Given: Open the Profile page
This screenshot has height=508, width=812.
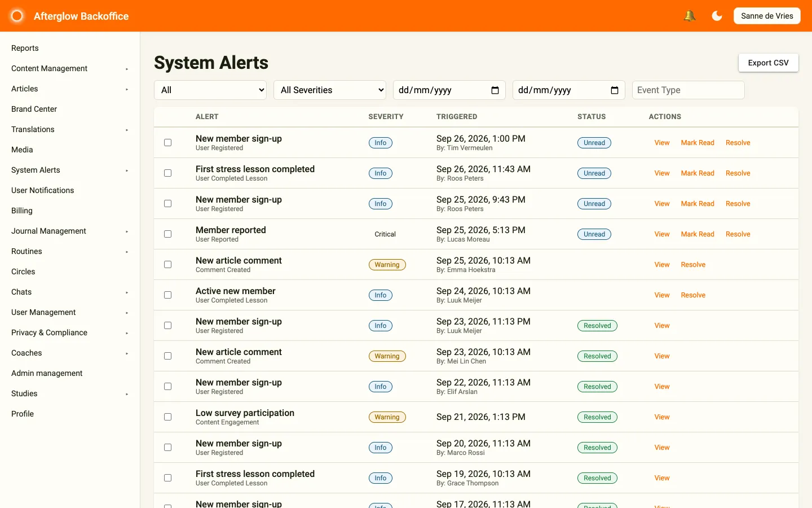Looking at the screenshot, I should 23,414.
